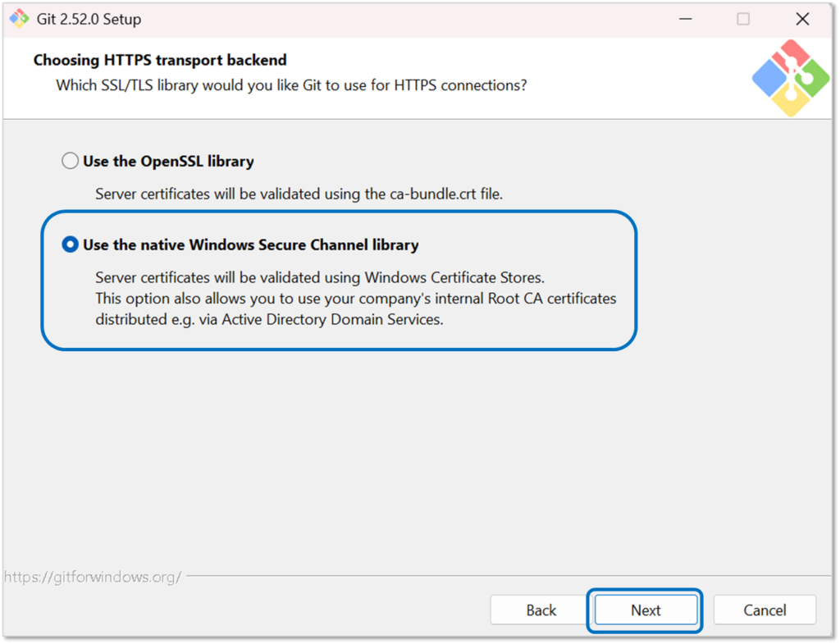
Task: Go to previous step with Back button
Action: tap(541, 610)
